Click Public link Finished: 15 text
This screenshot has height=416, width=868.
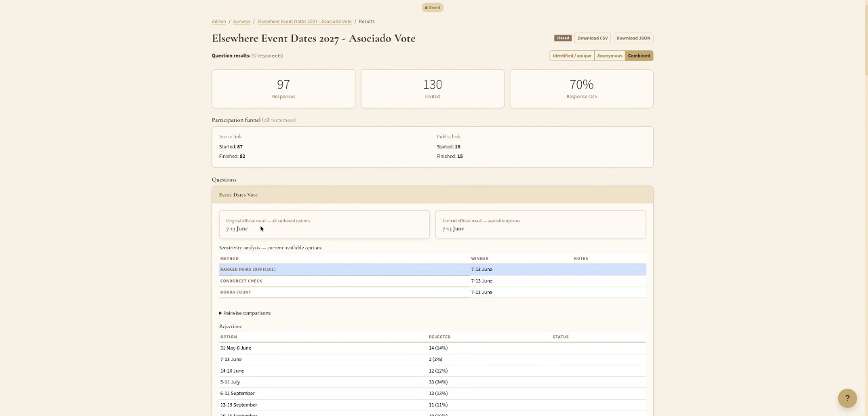click(450, 156)
